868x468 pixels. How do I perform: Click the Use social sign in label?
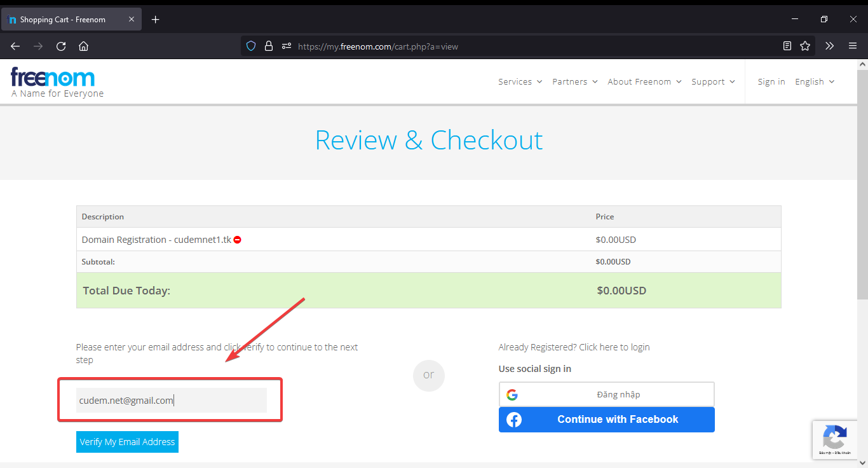pos(535,369)
